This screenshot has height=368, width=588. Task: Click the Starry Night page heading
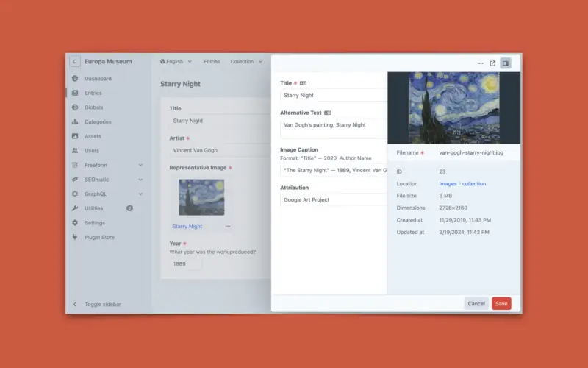[180, 84]
